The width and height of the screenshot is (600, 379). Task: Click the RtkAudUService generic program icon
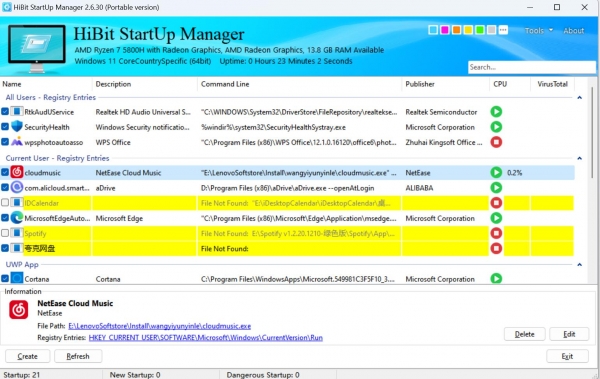(x=17, y=111)
